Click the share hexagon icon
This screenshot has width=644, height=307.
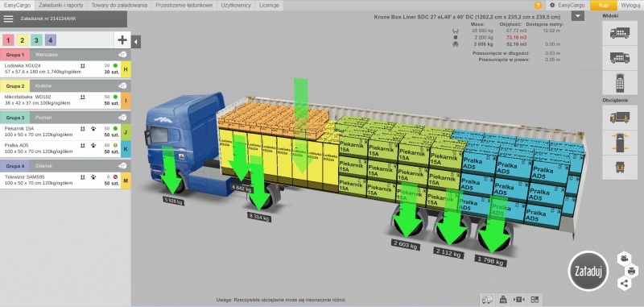click(624, 283)
